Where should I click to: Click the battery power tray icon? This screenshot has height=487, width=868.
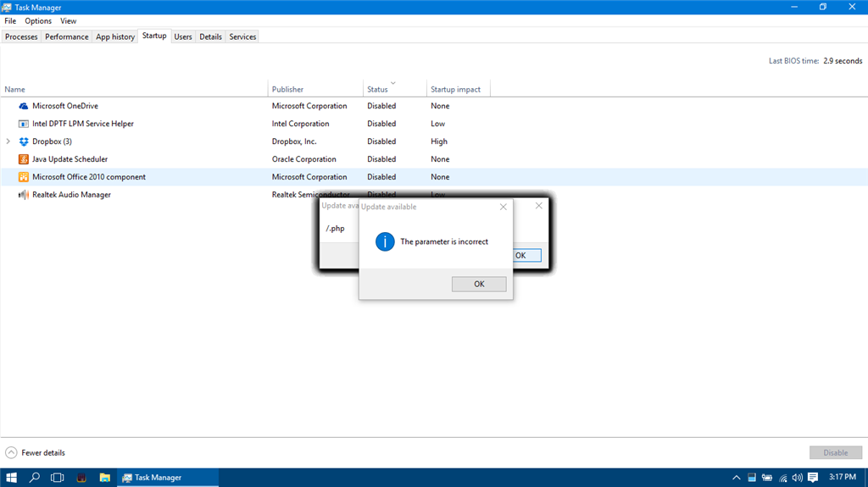tap(766, 478)
